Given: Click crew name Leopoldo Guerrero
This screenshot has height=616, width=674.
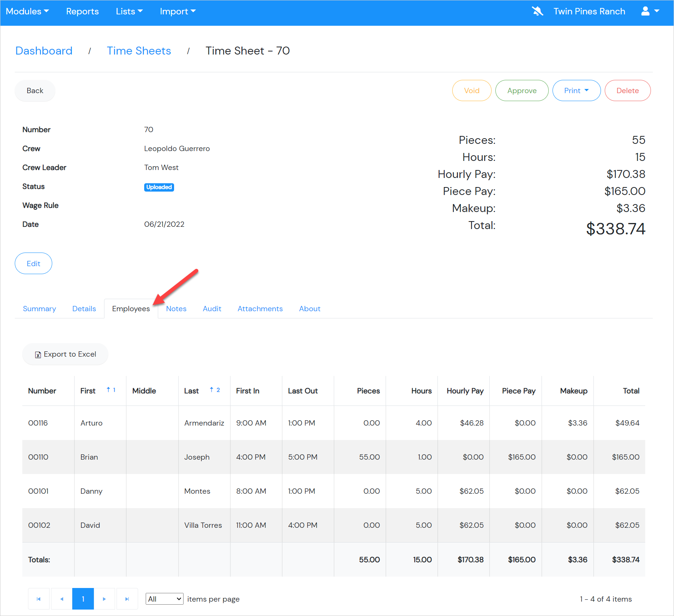Looking at the screenshot, I should coord(177,148).
